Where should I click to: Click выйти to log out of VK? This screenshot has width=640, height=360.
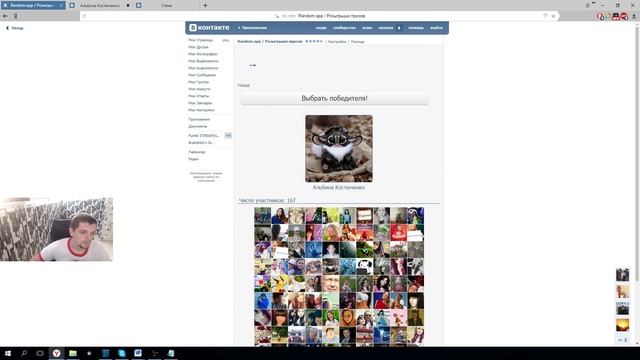(436, 28)
